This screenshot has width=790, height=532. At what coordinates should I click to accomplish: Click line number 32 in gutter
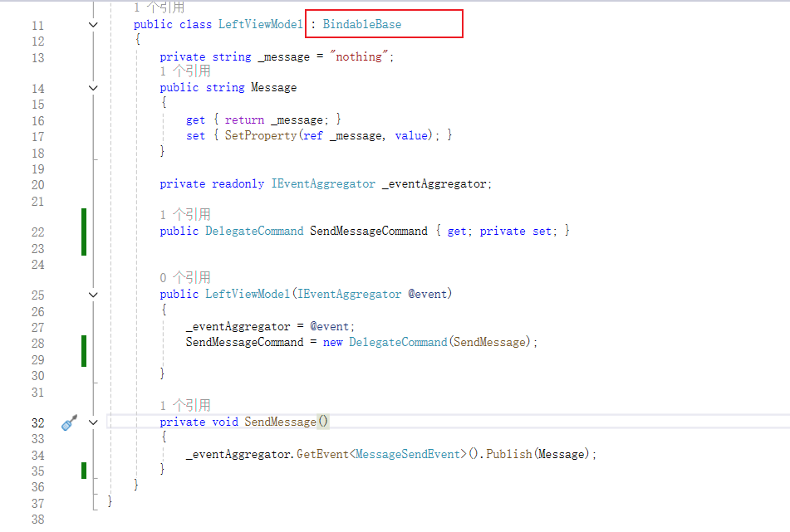[37, 422]
